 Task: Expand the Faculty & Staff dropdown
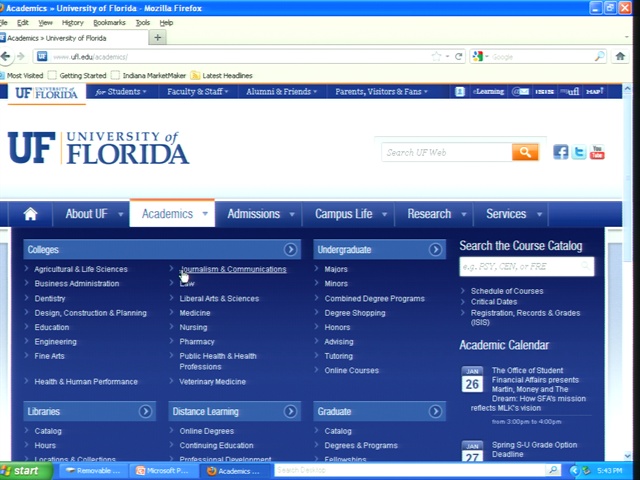(x=198, y=91)
